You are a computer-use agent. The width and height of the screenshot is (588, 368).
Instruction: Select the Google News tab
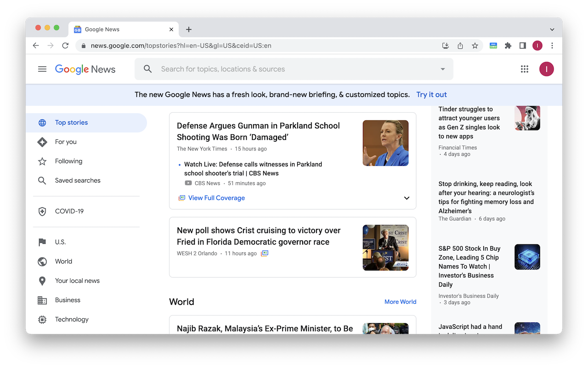point(124,29)
